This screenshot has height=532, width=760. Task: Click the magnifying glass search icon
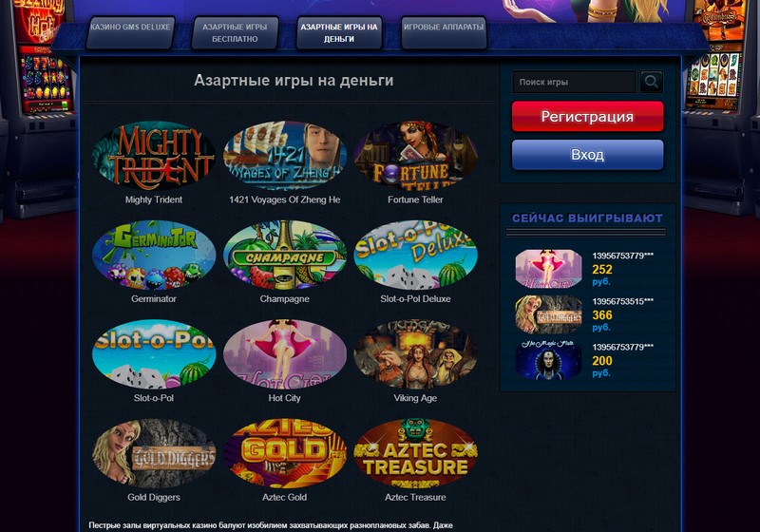pyautogui.click(x=652, y=82)
